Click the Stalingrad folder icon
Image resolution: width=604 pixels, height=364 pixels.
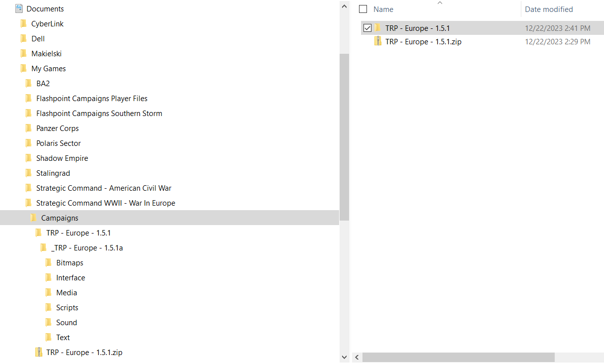click(x=28, y=173)
